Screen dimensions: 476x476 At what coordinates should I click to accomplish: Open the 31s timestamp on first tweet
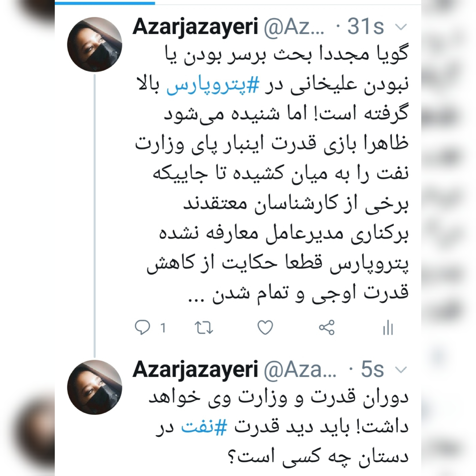pyautogui.click(x=366, y=26)
